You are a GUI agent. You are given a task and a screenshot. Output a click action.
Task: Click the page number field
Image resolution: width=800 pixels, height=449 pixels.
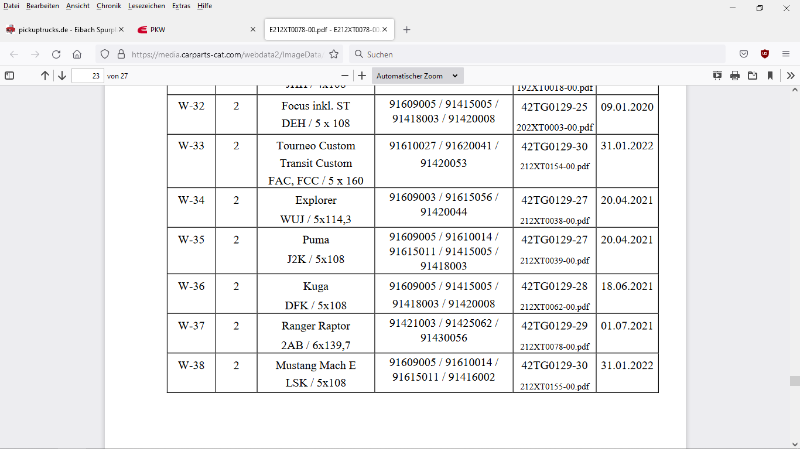(87, 76)
